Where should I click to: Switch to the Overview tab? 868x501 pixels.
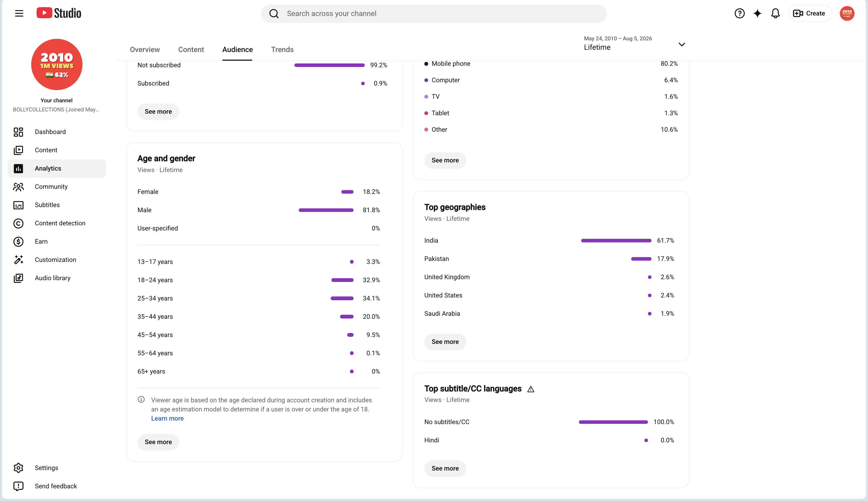(x=145, y=49)
